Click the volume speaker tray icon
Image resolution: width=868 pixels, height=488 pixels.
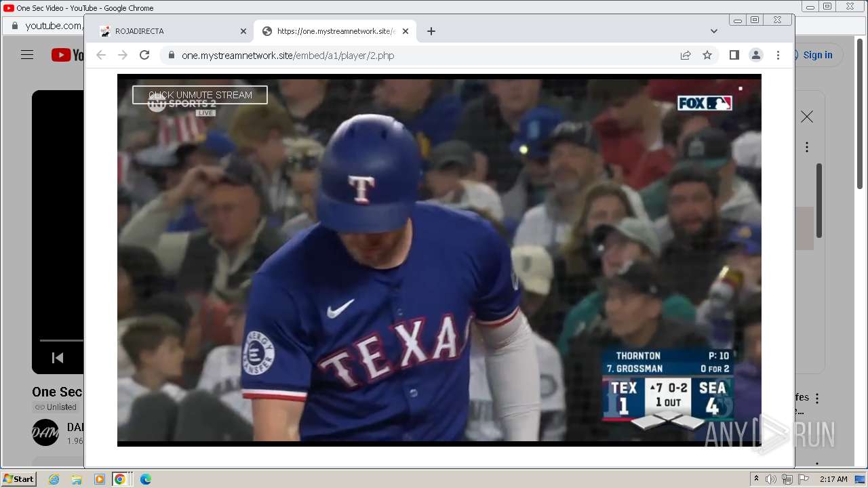point(771,479)
